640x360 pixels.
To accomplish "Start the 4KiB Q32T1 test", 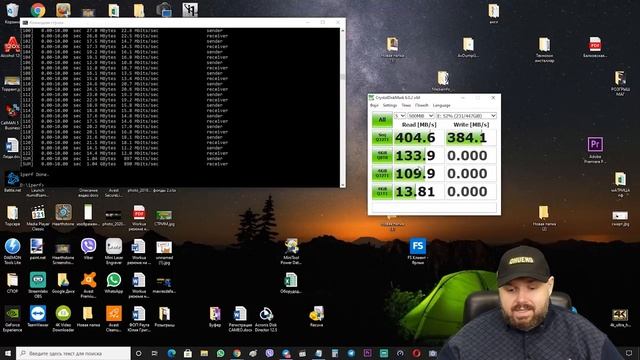I will [382, 173].
